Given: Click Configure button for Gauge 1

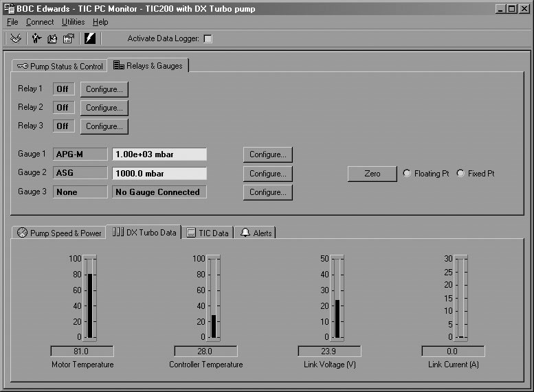Looking at the screenshot, I should (x=267, y=154).
